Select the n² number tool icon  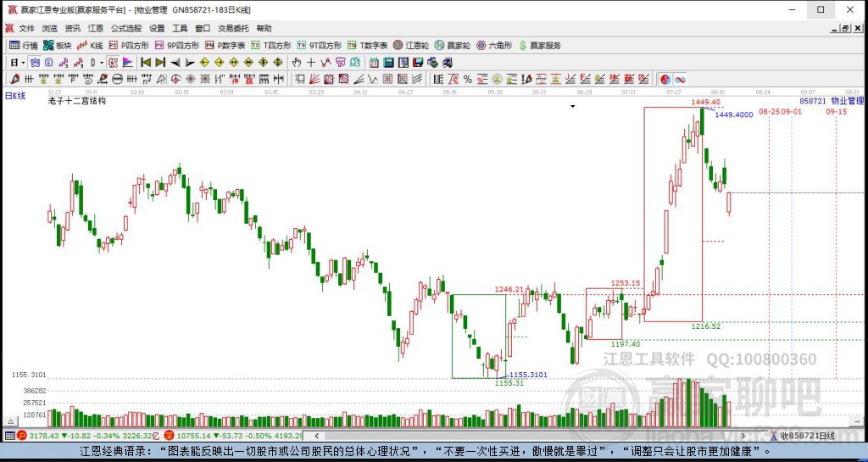147,79
